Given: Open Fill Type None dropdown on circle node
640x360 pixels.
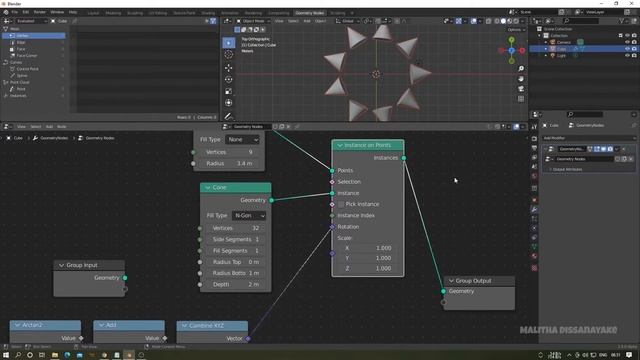Looking at the screenshot, I should (x=242, y=140).
